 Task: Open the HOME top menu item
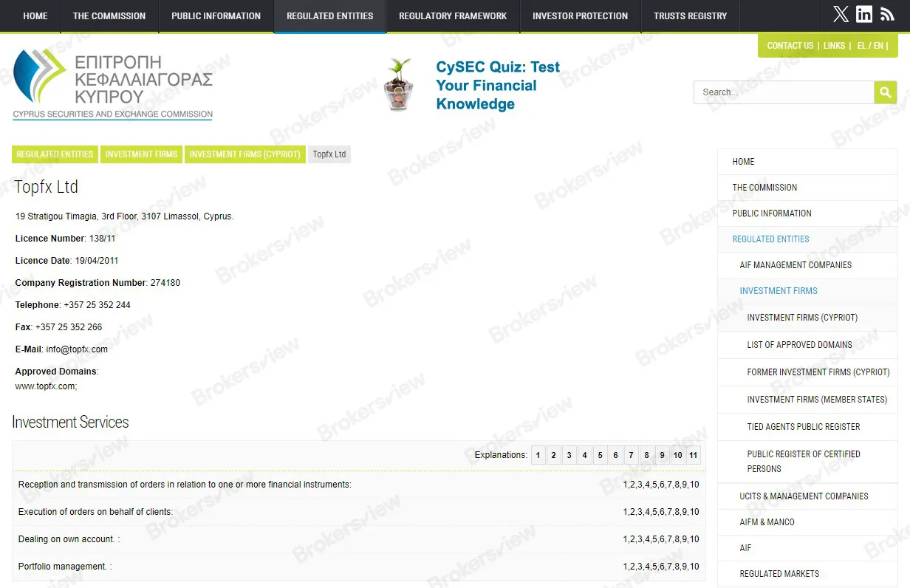tap(35, 16)
